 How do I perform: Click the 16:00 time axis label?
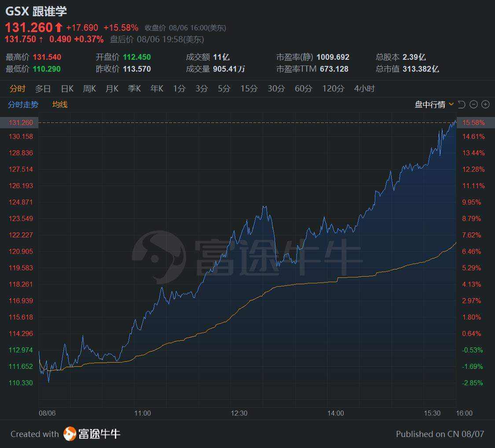[x=464, y=413]
